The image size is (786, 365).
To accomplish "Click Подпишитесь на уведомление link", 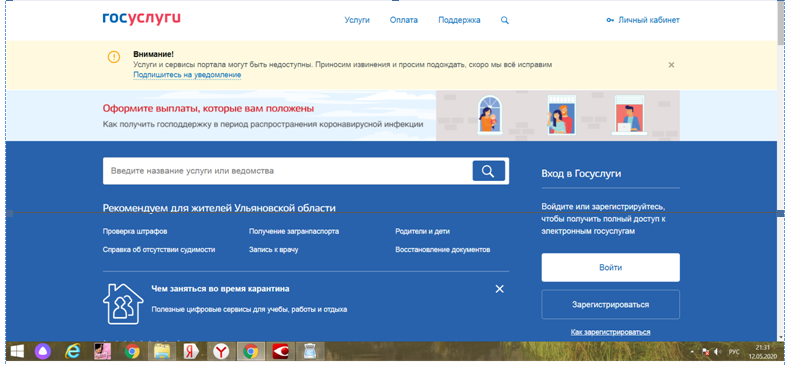I will click(x=187, y=75).
